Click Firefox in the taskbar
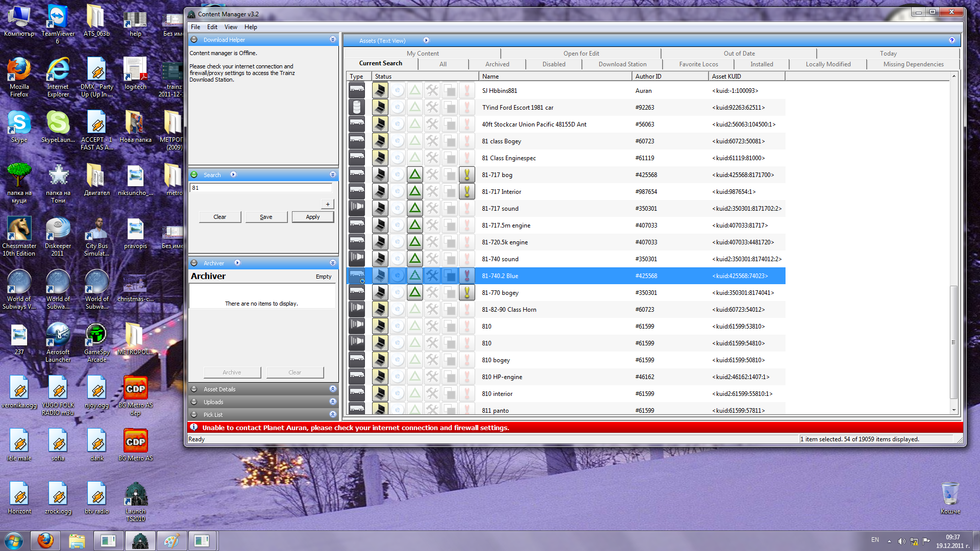The image size is (980, 551). pyautogui.click(x=45, y=541)
